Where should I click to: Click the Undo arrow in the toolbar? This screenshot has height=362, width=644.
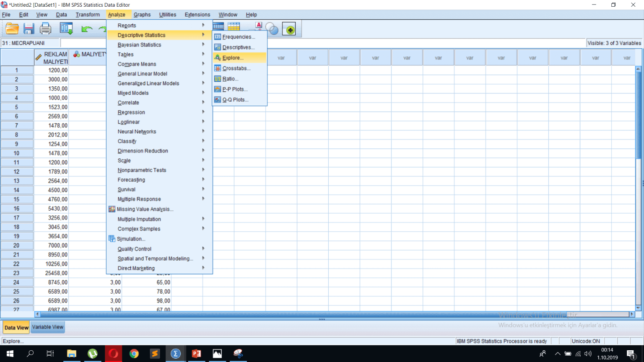(87, 29)
